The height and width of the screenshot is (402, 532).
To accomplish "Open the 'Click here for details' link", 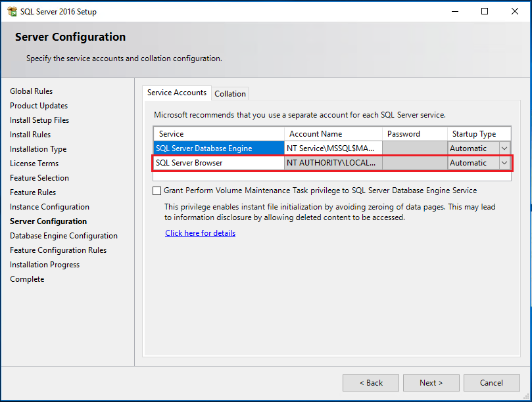I will tap(200, 233).
